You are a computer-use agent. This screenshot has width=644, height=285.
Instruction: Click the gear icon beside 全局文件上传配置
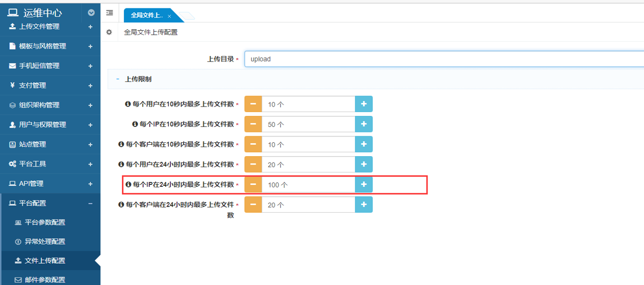[109, 32]
